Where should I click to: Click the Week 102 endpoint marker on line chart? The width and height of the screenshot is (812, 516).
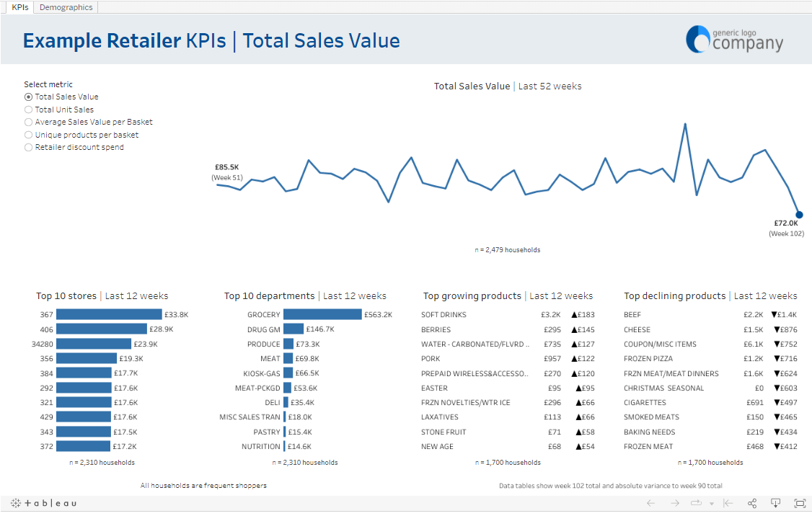pos(799,214)
